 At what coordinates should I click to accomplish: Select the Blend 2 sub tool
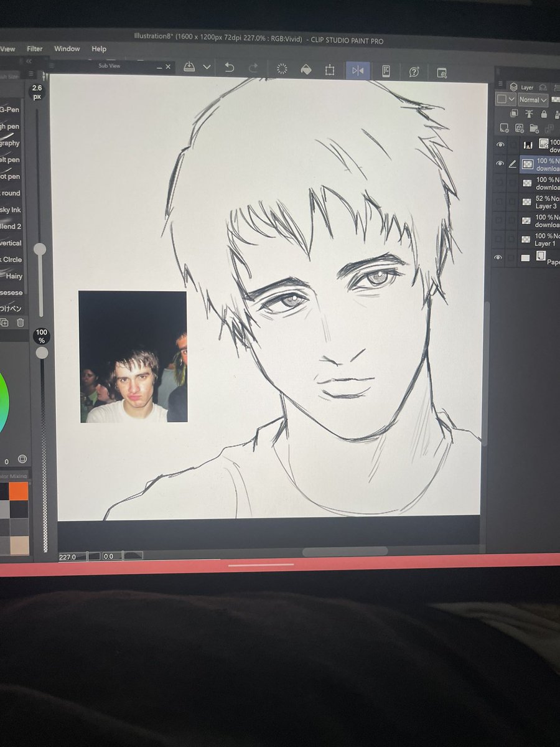click(x=10, y=226)
